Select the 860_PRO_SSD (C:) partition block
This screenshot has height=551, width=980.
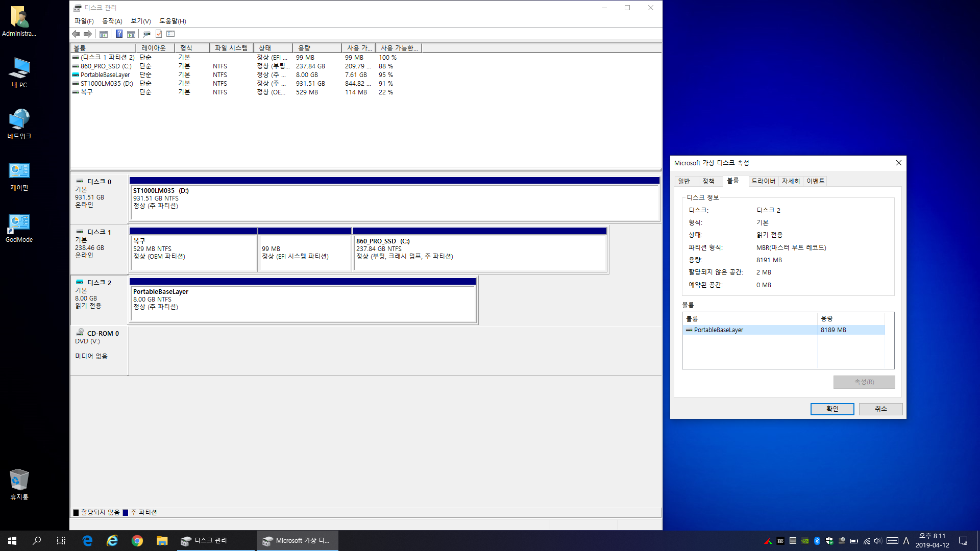tap(480, 249)
